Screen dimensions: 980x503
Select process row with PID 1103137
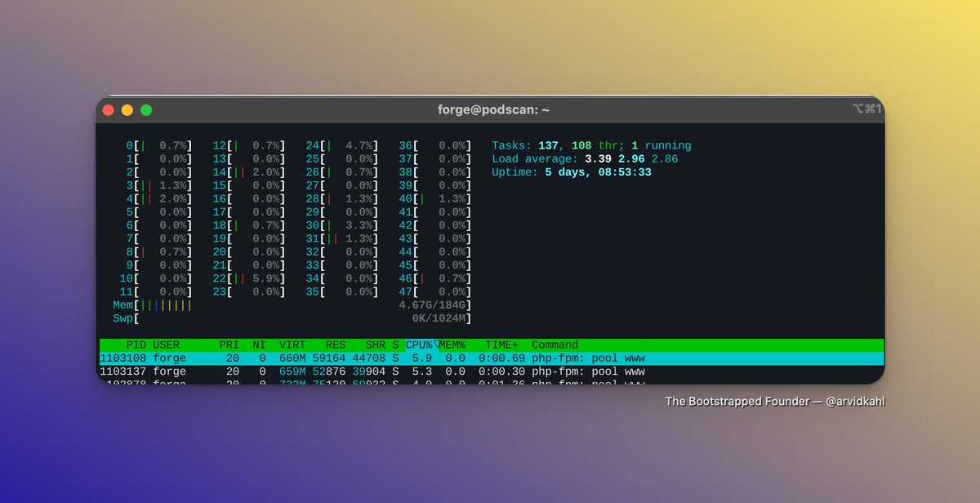pos(492,372)
